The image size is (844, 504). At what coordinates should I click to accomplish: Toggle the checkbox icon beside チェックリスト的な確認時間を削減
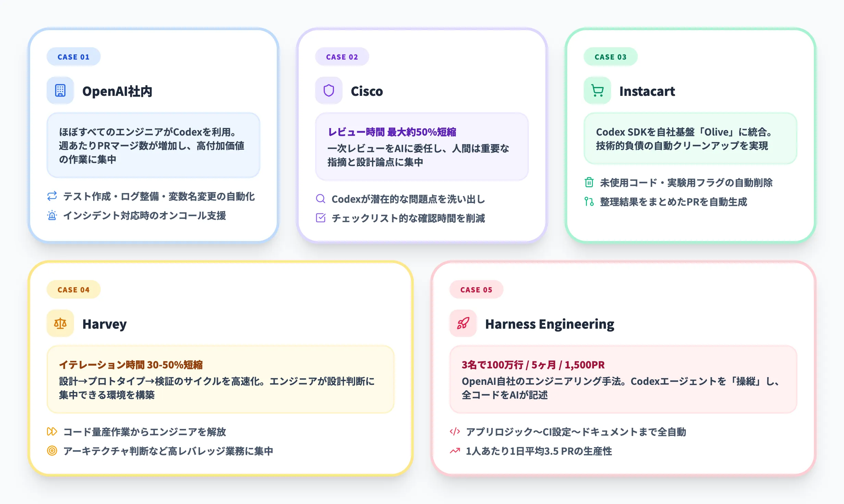pyautogui.click(x=321, y=217)
